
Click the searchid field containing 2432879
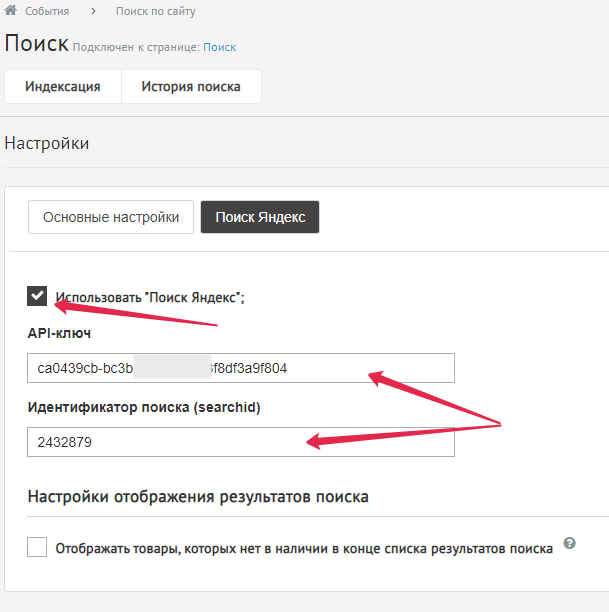tap(240, 442)
